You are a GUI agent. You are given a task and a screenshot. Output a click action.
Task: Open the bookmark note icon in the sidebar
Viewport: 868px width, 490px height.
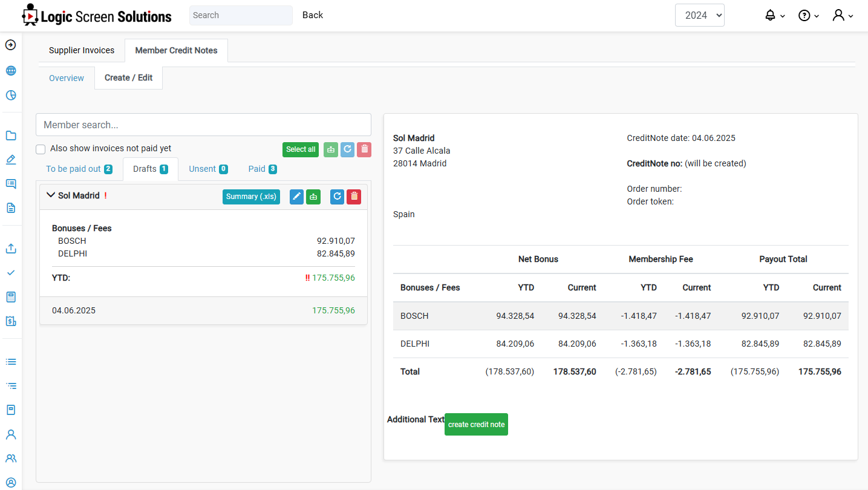pos(10,410)
